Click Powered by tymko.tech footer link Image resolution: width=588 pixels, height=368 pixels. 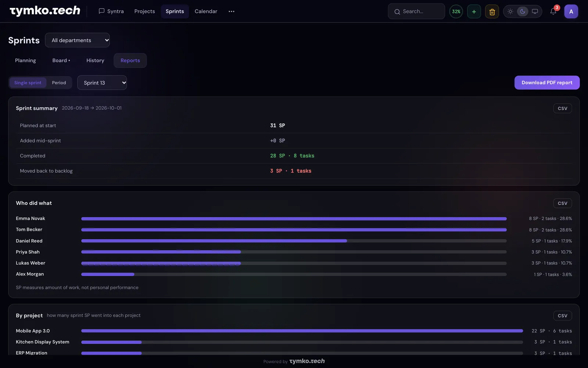point(294,361)
